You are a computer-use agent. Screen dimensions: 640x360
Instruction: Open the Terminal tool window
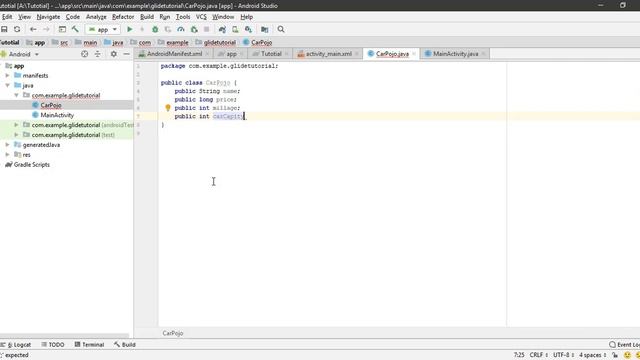pyautogui.click(x=89, y=344)
